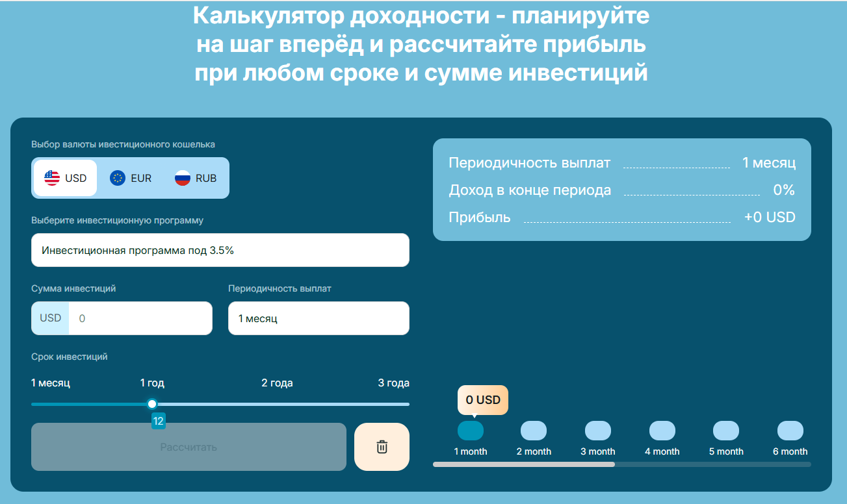This screenshot has width=847, height=504.
Task: Select the 2 month chart marker
Action: 534,431
